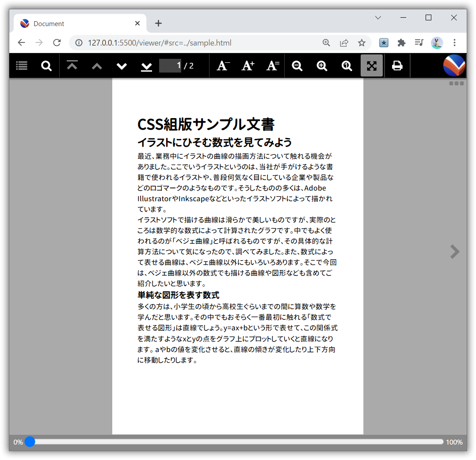Print the document via the printer icon
The height and width of the screenshot is (460, 476).
point(397,65)
